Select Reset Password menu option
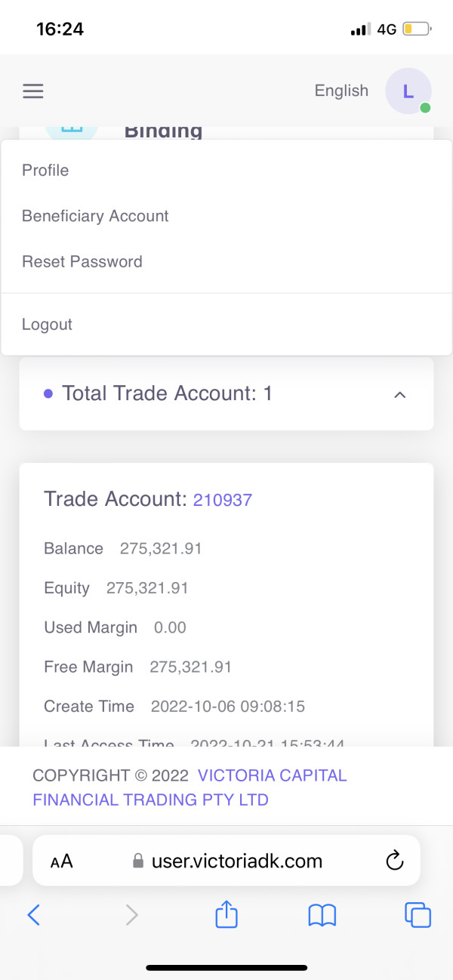Image resolution: width=453 pixels, height=980 pixels. coord(82,262)
